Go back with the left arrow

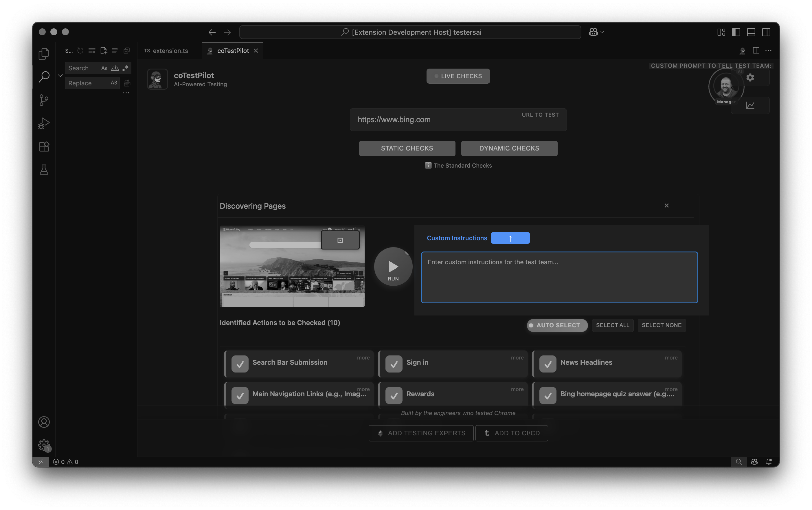(x=212, y=32)
